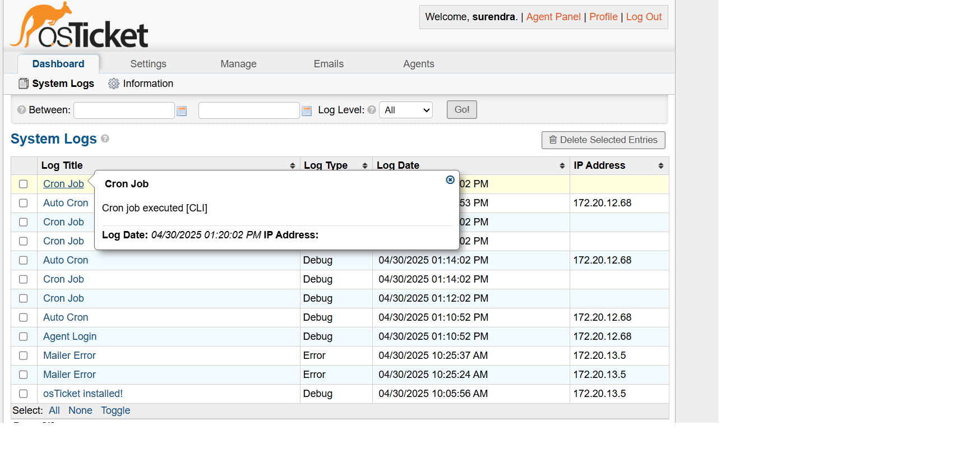Expand the Log Level dropdown
This screenshot has width=980, height=457.
[406, 110]
